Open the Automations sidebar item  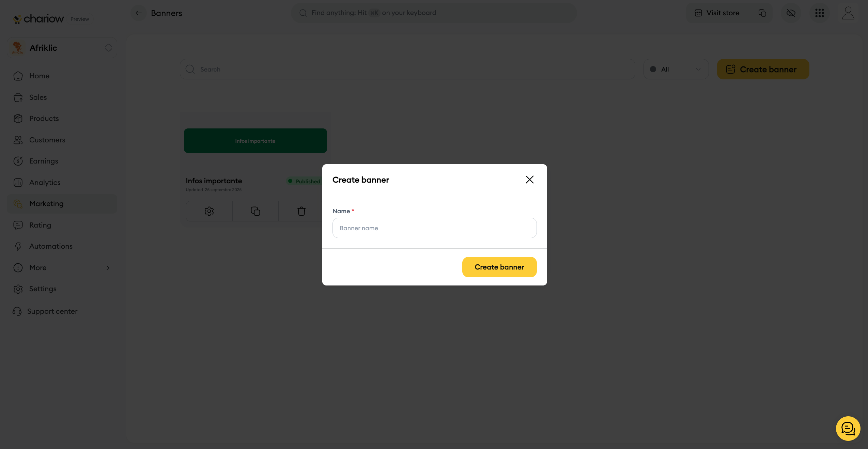51,246
